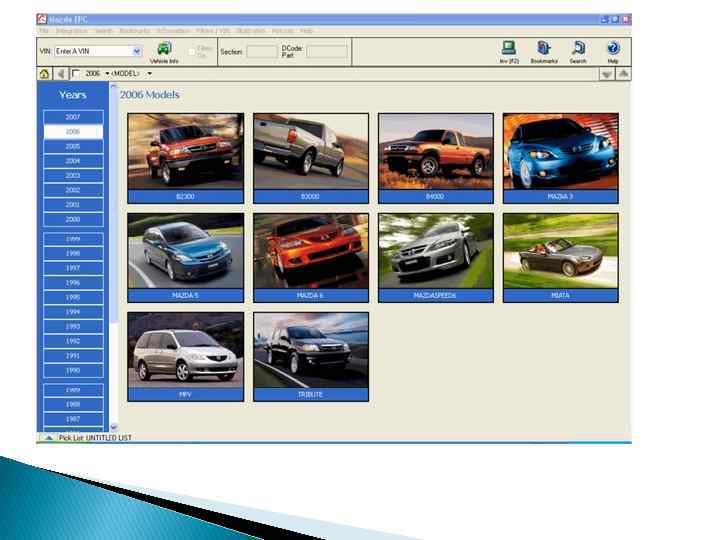The image size is (720, 540).
Task: Open the <MODEL> dropdown arrow
Action: 150,73
